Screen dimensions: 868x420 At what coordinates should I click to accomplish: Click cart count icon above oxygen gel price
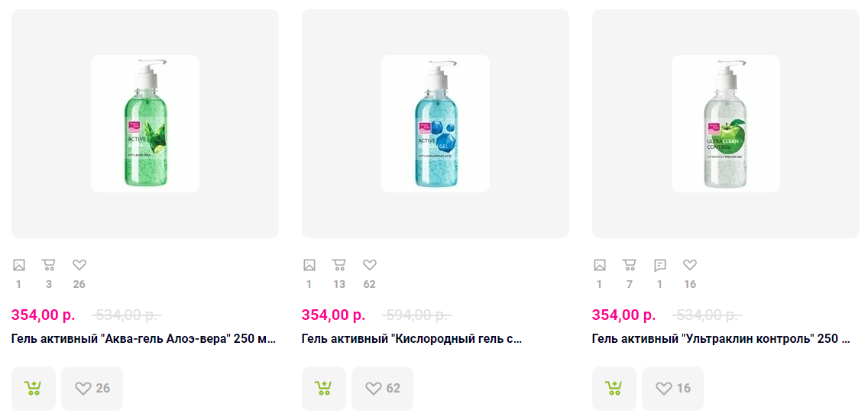click(x=339, y=265)
